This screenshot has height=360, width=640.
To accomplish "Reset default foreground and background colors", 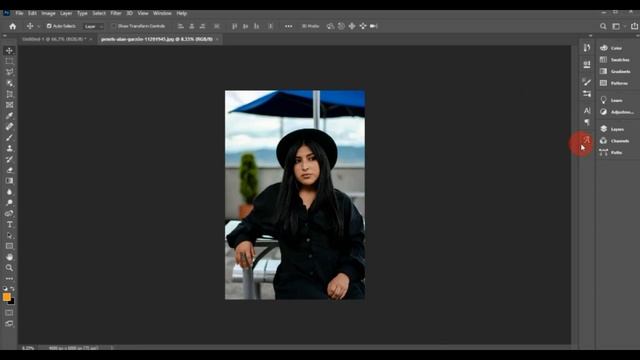I will [x=5, y=289].
